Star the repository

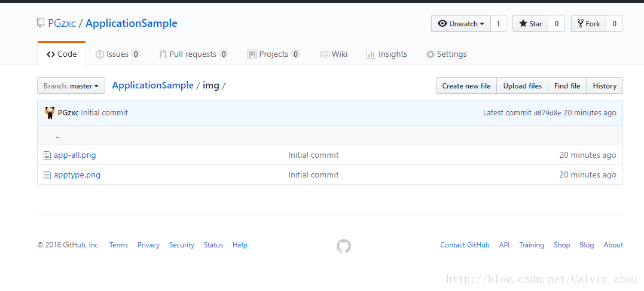pyautogui.click(x=530, y=23)
